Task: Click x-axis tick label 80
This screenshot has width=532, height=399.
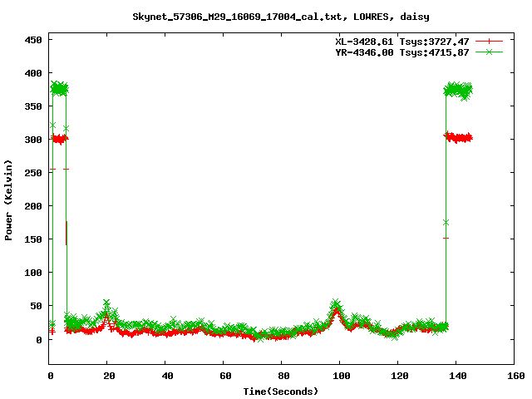Action: pos(283,376)
